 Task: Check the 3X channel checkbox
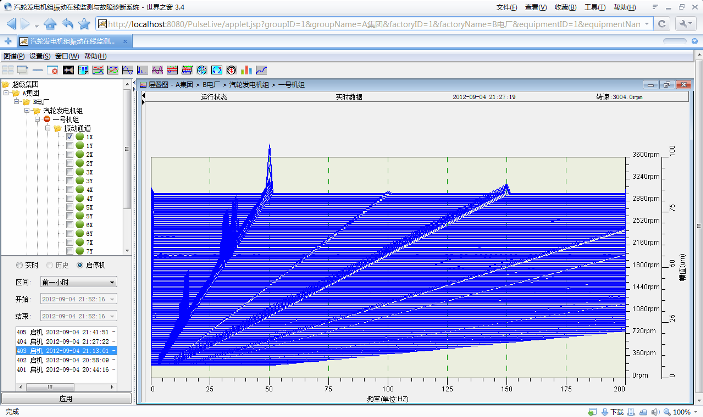click(69, 172)
